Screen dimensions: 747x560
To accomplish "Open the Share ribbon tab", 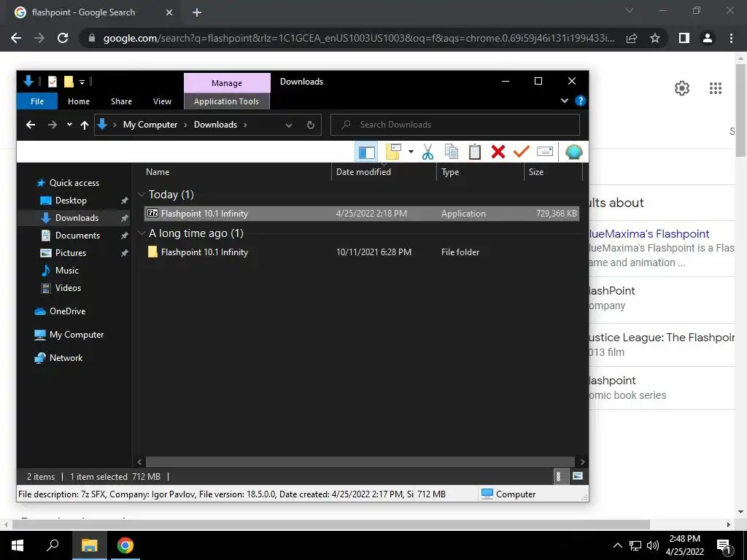I will point(122,101).
